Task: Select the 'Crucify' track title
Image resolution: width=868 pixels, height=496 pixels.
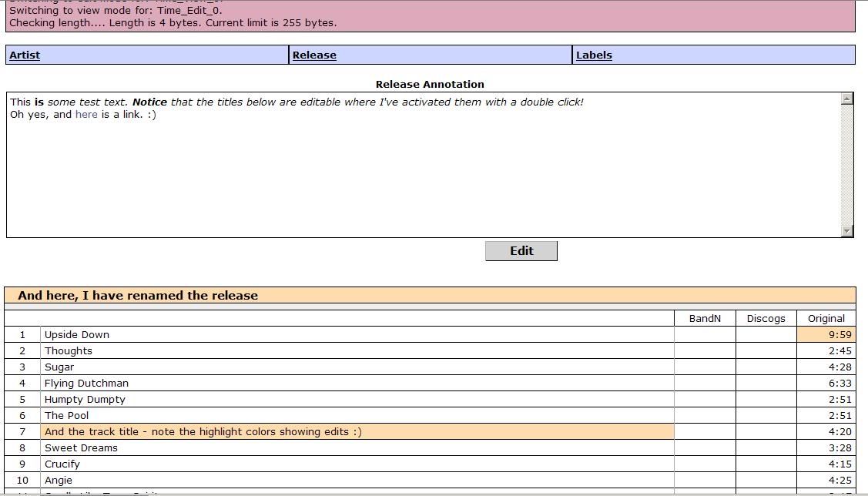Action: (62, 464)
